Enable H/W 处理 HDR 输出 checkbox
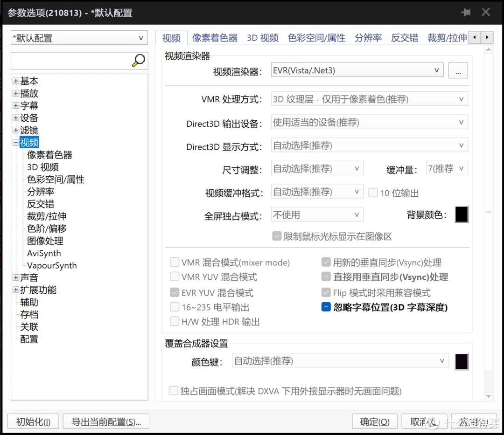The width and height of the screenshot is (504, 435). 175,321
